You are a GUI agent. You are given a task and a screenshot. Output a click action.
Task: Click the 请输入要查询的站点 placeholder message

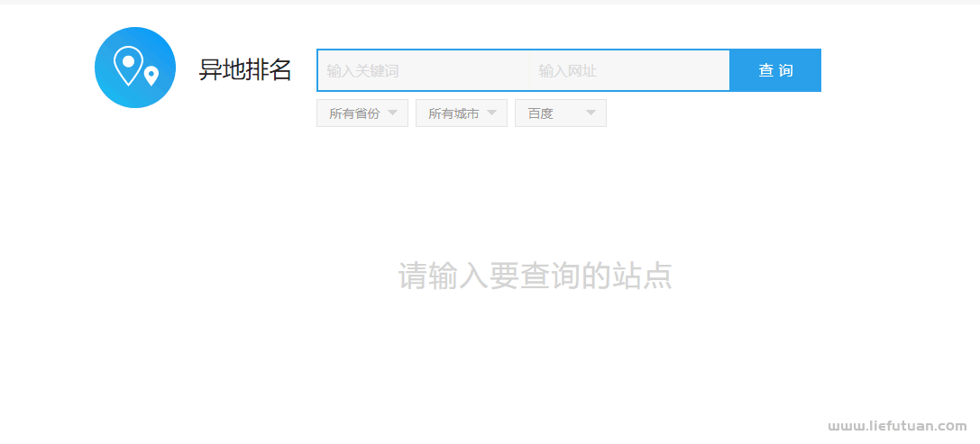click(x=535, y=276)
